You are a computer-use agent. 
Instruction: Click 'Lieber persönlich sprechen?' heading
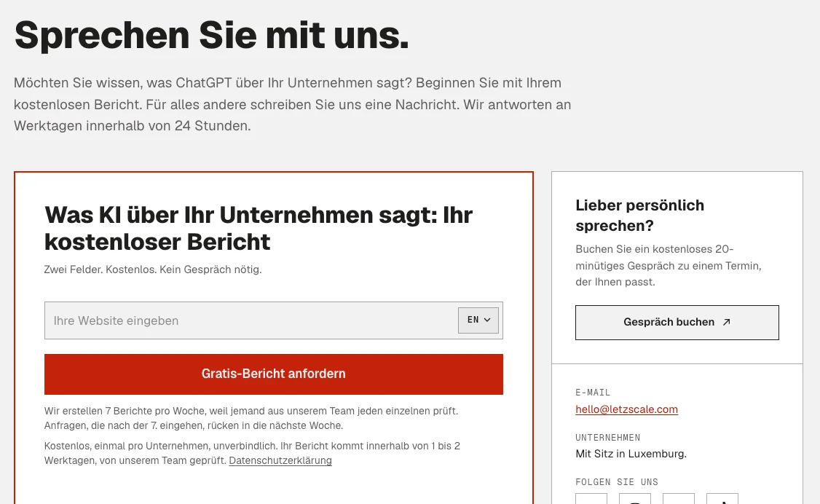point(639,216)
